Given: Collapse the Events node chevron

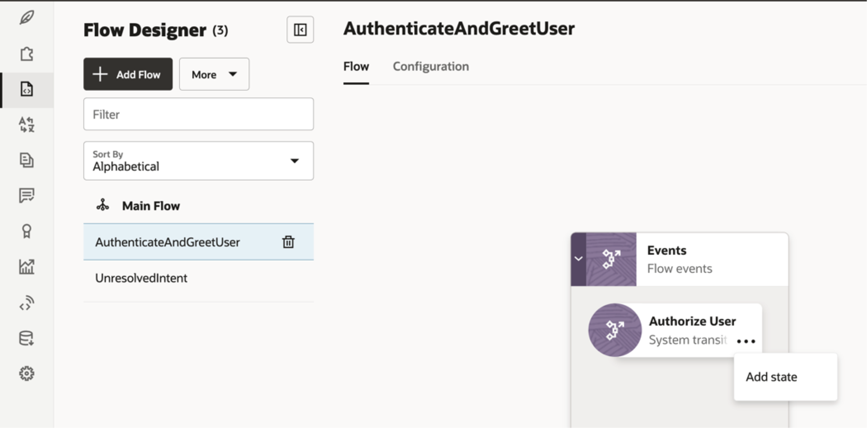Looking at the screenshot, I should click(579, 259).
